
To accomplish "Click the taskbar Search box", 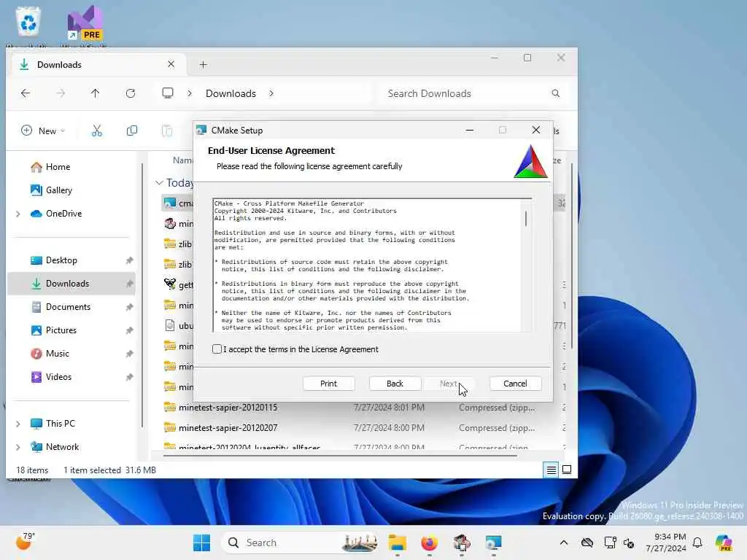I will 301,542.
